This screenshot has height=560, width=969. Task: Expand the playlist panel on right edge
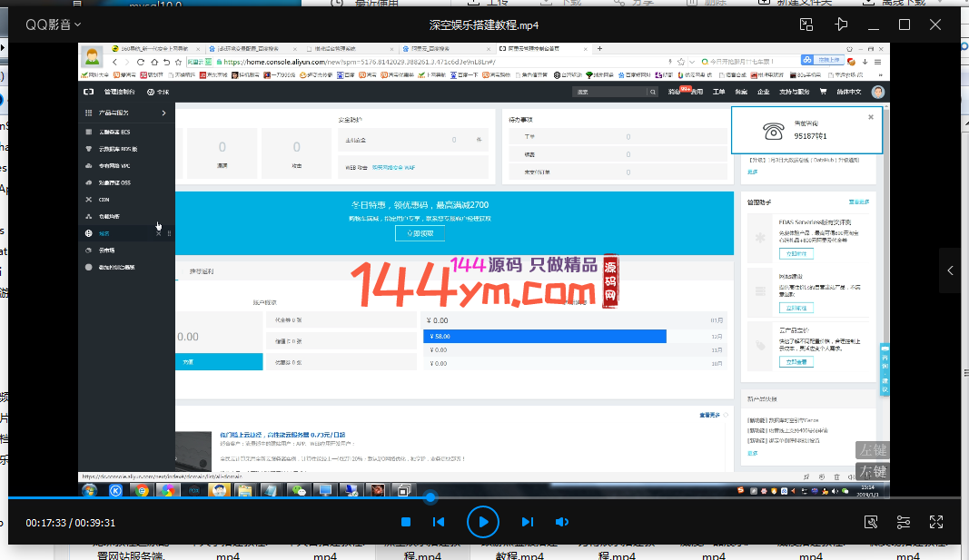(950, 270)
